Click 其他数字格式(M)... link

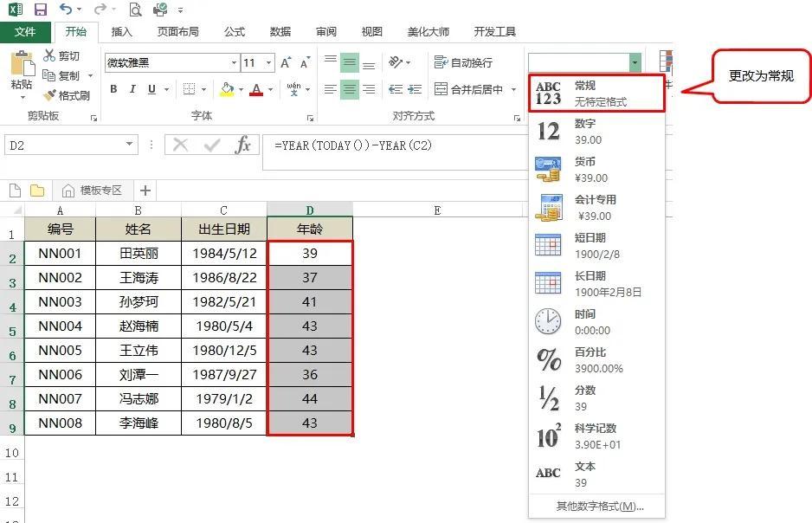click(600, 506)
